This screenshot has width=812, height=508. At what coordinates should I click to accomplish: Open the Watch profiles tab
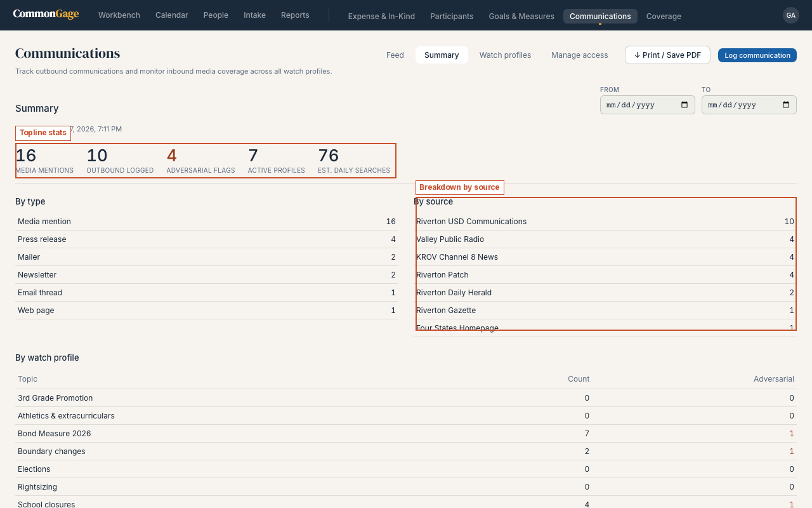(505, 55)
